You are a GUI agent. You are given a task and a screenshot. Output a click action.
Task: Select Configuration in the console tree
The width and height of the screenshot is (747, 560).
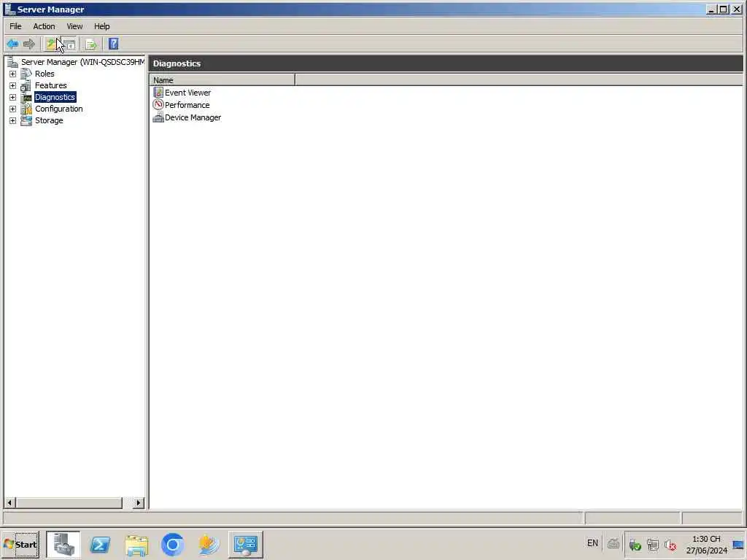(x=58, y=109)
